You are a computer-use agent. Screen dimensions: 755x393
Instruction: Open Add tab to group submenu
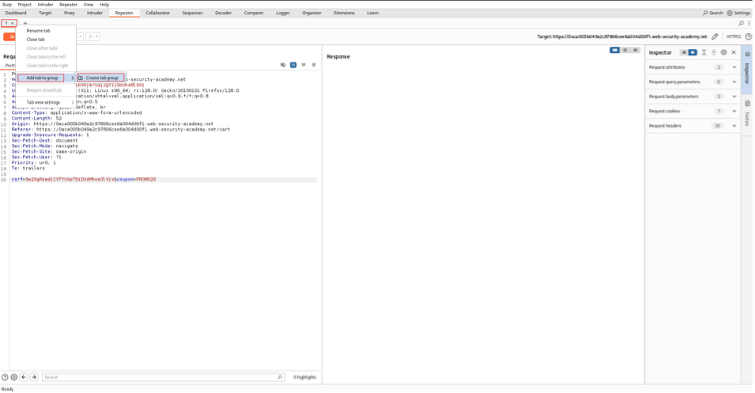(46, 78)
